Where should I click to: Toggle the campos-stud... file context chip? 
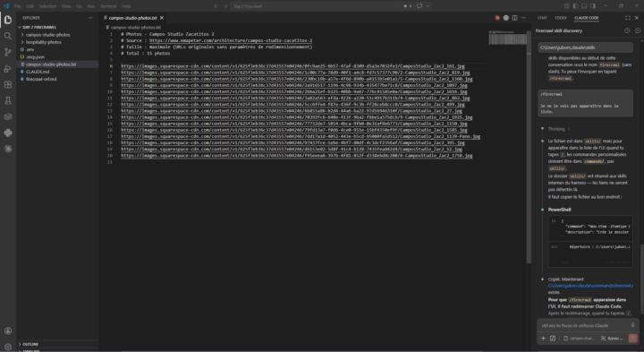tap(579, 339)
